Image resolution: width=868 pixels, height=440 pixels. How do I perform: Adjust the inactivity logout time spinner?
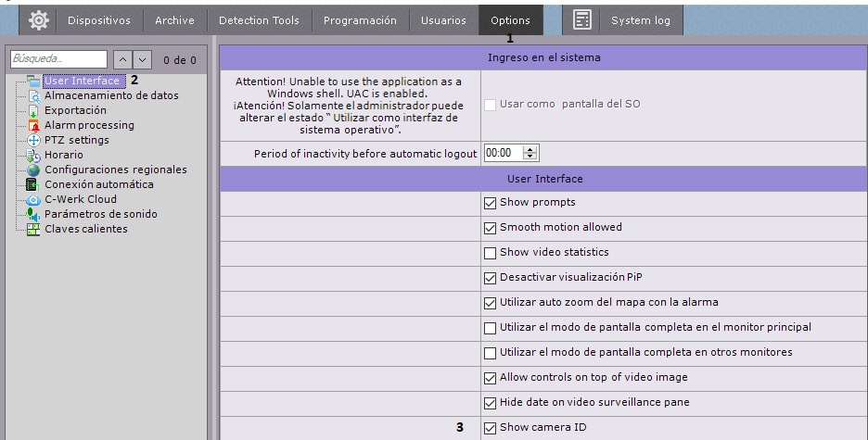pos(530,154)
